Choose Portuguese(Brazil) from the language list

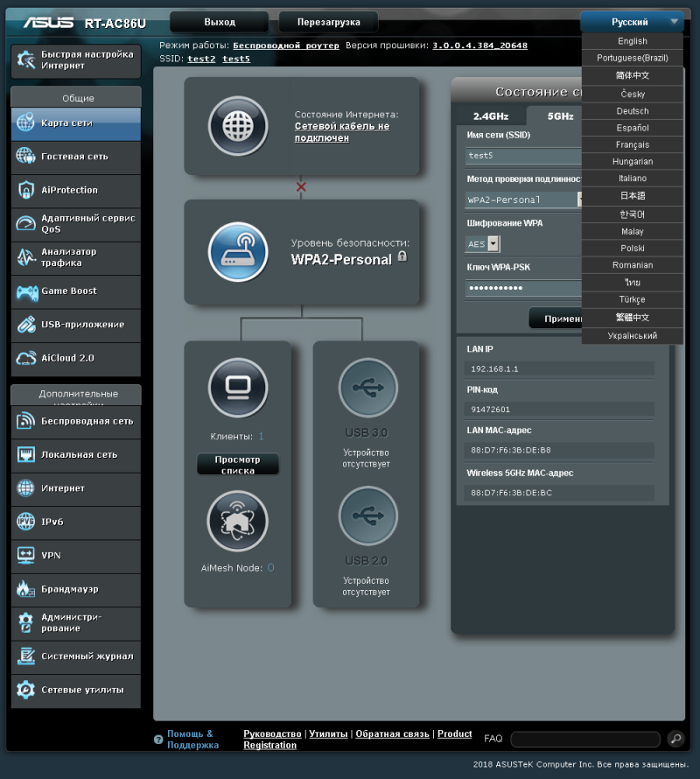633,58
